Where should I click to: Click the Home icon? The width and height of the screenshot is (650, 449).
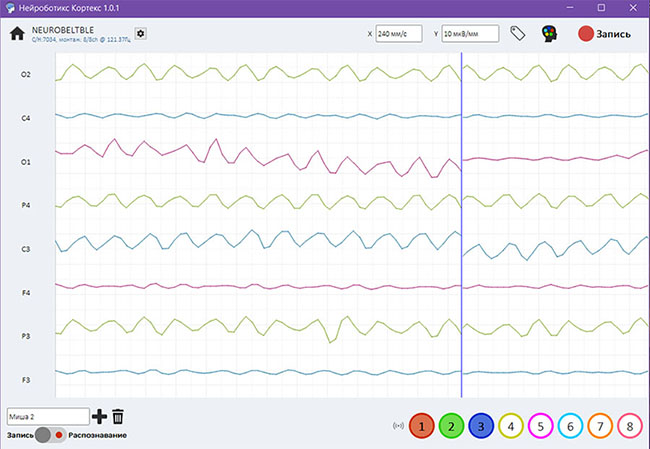click(17, 33)
